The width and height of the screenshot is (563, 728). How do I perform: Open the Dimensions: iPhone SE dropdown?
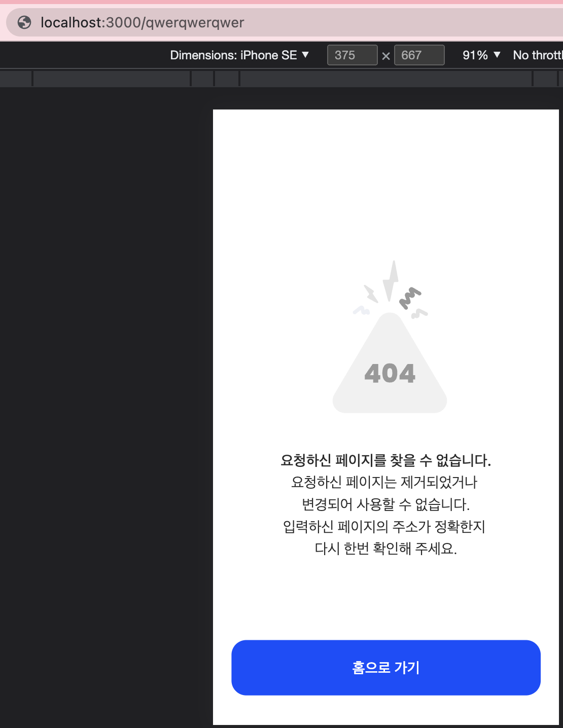[239, 55]
